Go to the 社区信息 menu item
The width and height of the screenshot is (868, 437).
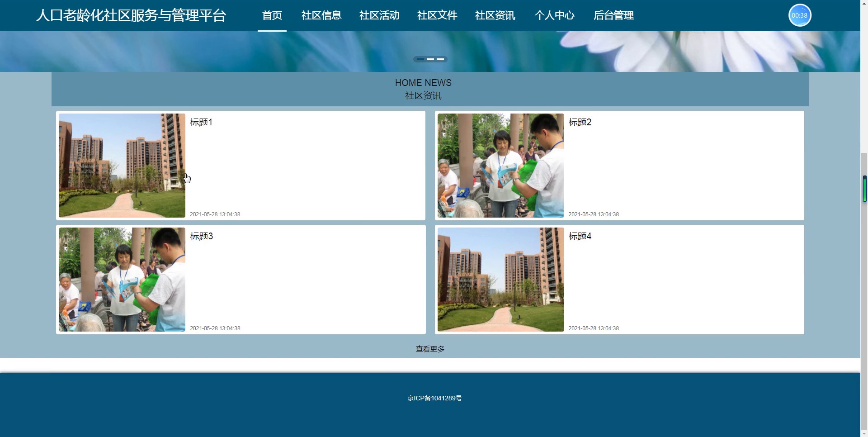[x=321, y=15]
